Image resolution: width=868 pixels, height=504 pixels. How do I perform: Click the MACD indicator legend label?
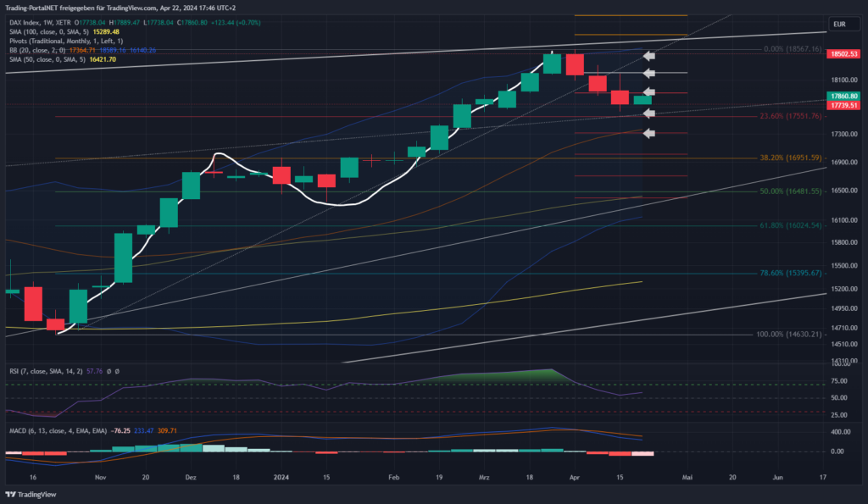click(x=56, y=431)
